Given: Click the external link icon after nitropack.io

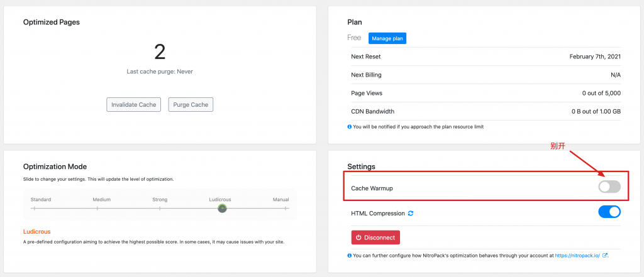Looking at the screenshot, I should 605,256.
